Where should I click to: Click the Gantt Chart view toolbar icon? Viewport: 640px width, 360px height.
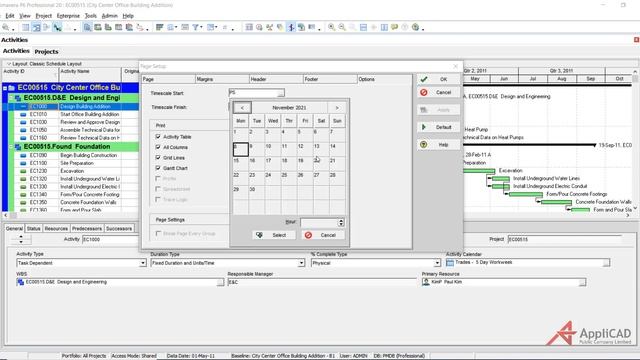pyautogui.click(x=36, y=27)
